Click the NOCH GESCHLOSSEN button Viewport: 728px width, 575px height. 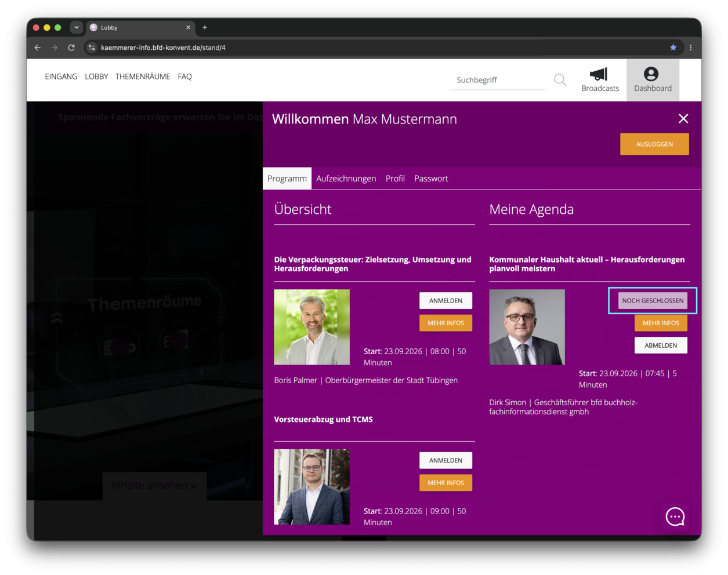pyautogui.click(x=653, y=301)
